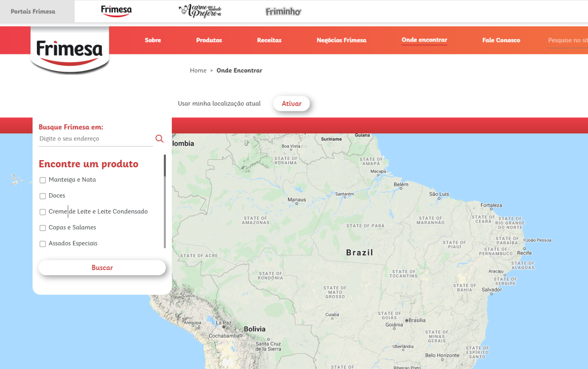Click Ativar to use current location

tap(291, 104)
